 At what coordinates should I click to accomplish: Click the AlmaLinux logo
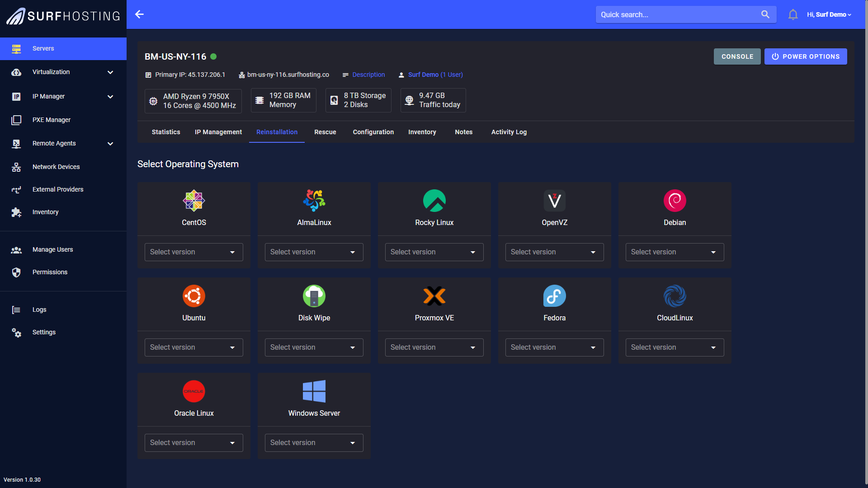(314, 201)
